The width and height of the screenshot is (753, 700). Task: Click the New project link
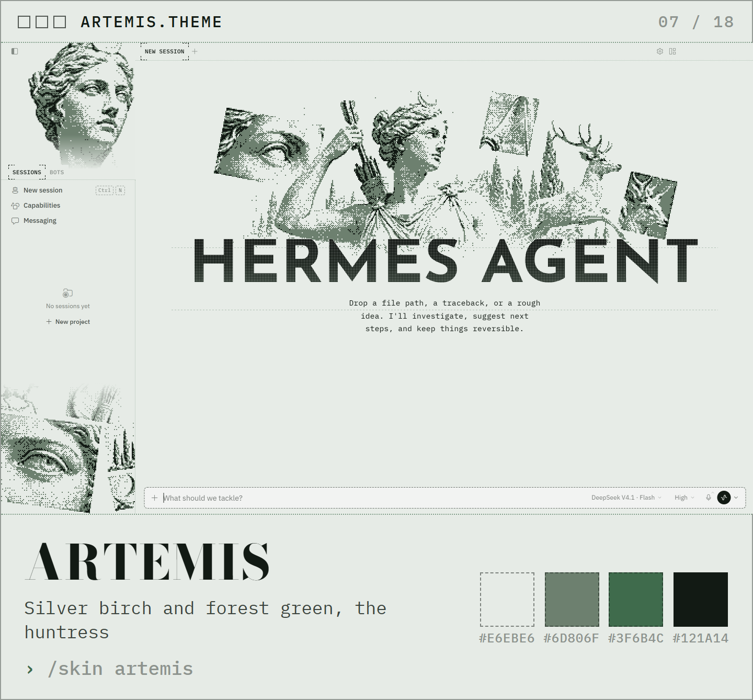(68, 322)
